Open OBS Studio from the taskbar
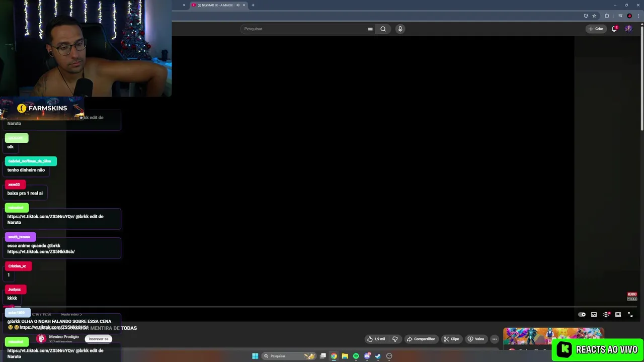644x362 pixels. [x=389, y=356]
